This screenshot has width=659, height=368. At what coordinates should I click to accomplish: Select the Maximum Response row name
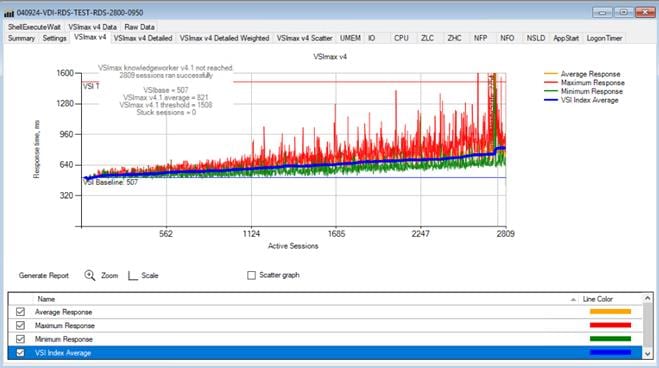(x=65, y=326)
